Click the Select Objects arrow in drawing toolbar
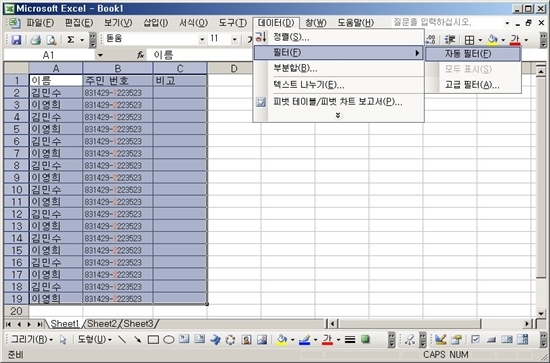The width and height of the screenshot is (550, 363). [63, 340]
